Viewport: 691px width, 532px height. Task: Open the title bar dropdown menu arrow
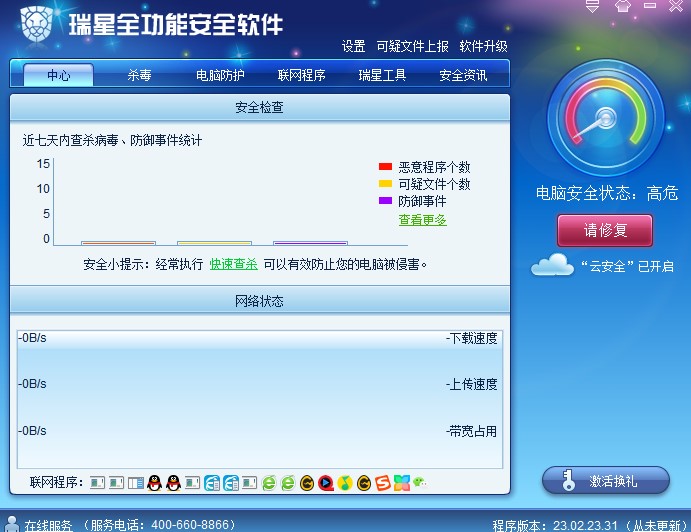592,6
